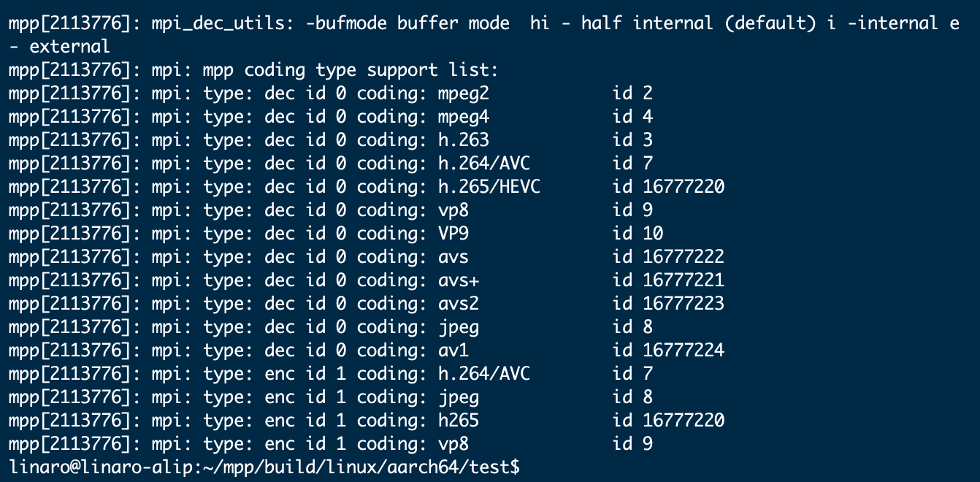Screen dimensions: 980x482
Task: Click the av1 coding name
Action: (453, 351)
